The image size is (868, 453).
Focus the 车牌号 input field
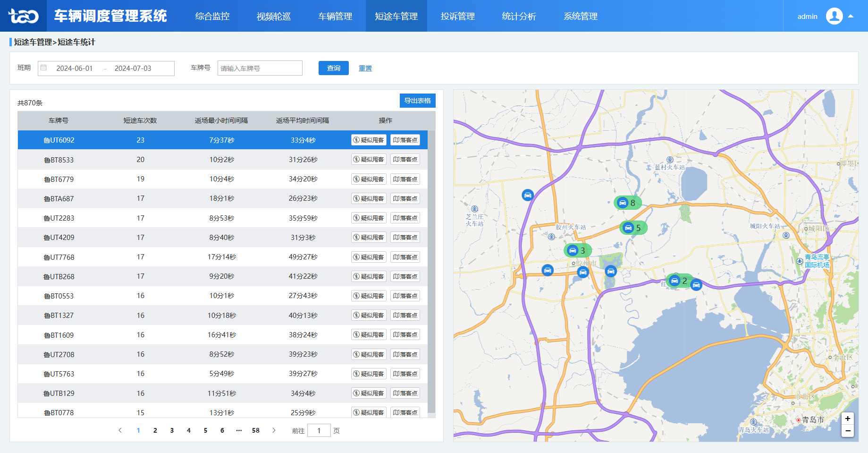pyautogui.click(x=260, y=68)
